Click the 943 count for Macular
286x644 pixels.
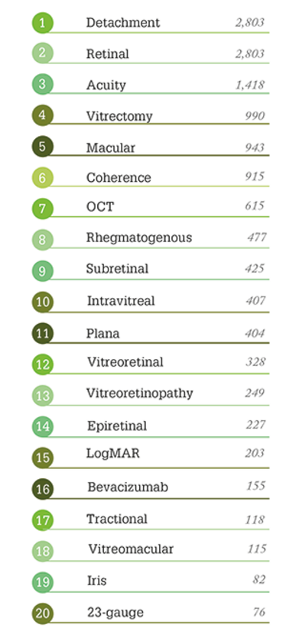click(255, 147)
